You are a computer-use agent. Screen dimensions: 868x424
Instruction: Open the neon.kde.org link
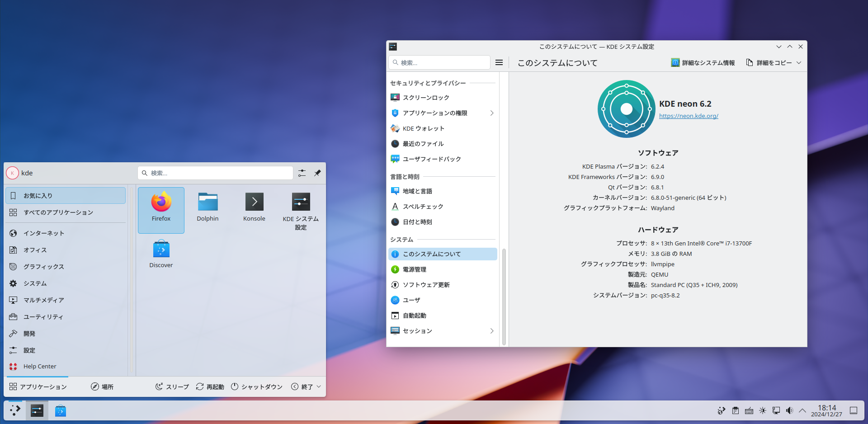[x=689, y=116]
